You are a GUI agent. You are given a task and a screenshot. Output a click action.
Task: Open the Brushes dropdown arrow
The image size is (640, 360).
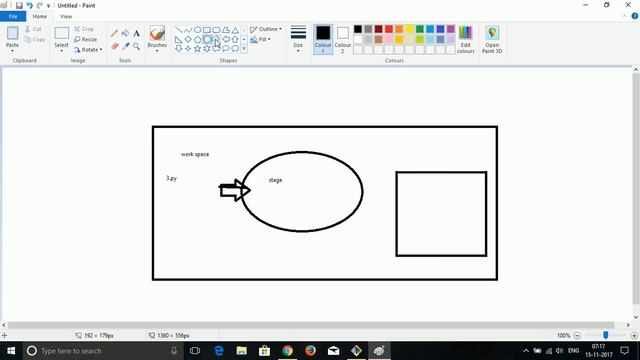157,51
